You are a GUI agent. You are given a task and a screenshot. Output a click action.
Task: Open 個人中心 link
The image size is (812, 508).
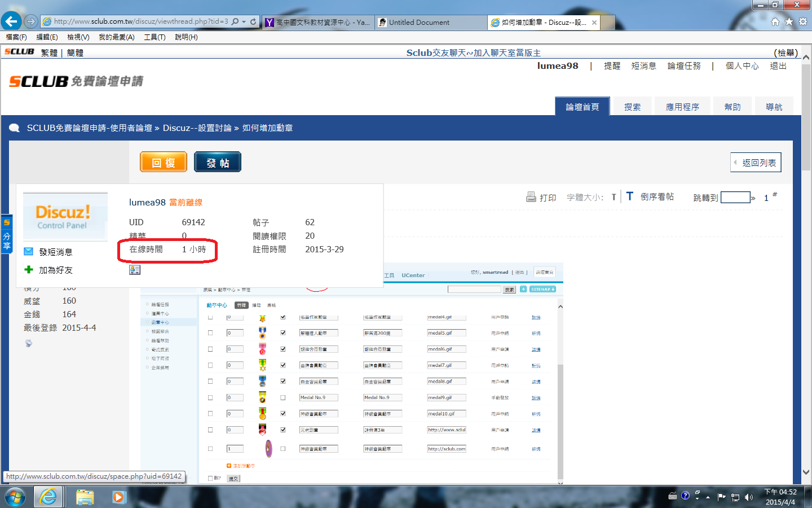point(742,66)
